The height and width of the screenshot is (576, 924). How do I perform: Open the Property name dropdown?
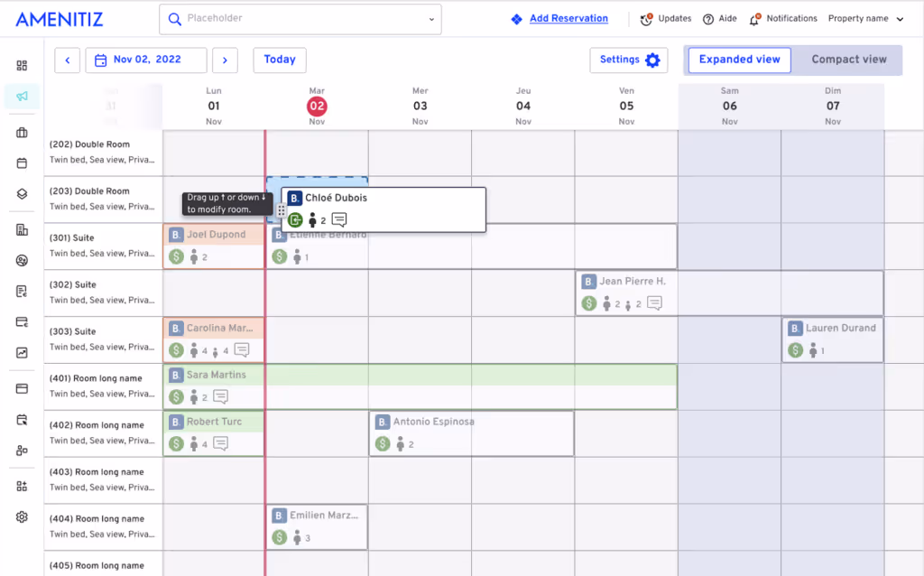(x=865, y=19)
